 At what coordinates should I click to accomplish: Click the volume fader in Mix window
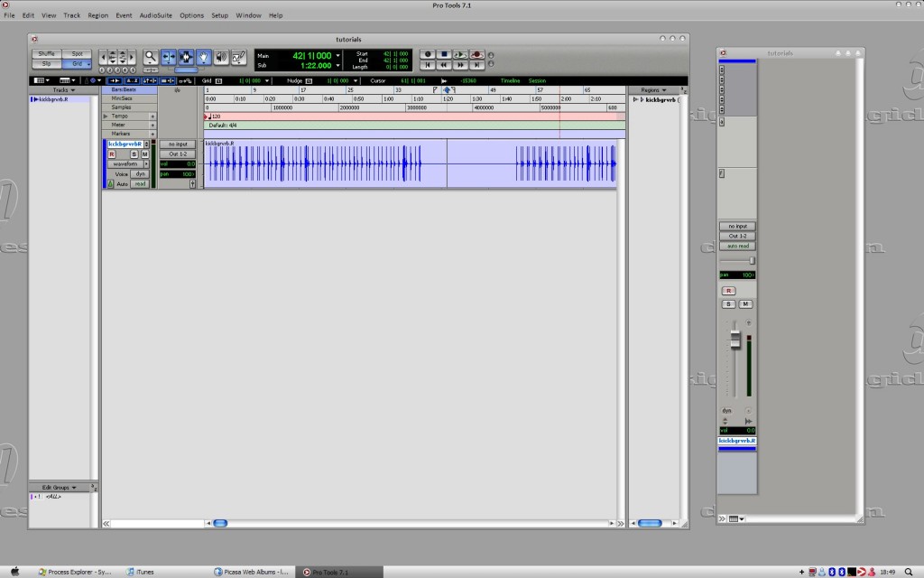pyautogui.click(x=735, y=339)
